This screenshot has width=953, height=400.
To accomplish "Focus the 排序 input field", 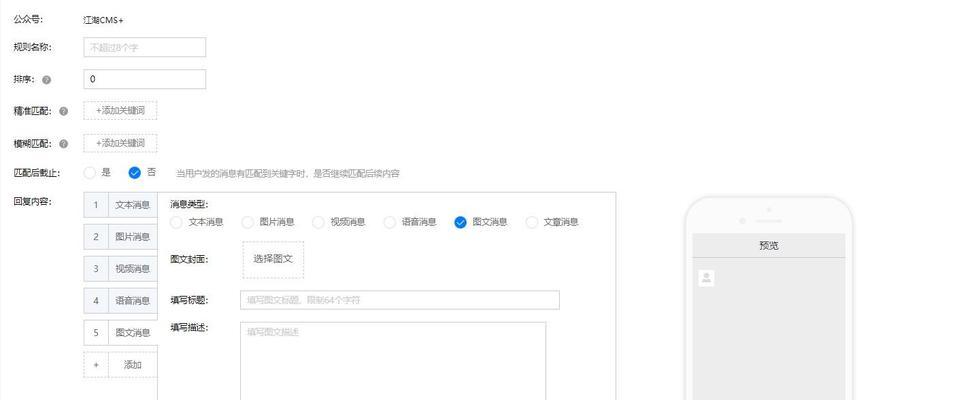I will pos(145,79).
